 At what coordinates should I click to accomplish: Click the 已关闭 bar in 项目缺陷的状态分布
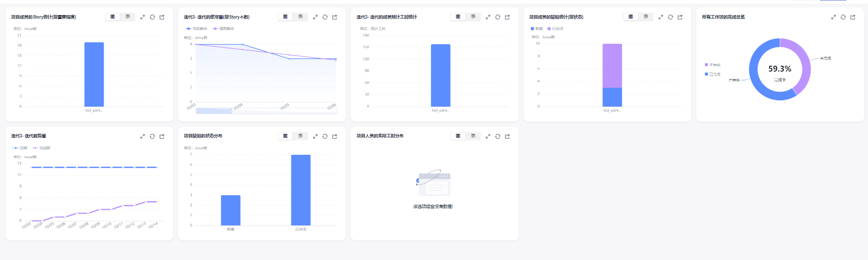point(301,190)
